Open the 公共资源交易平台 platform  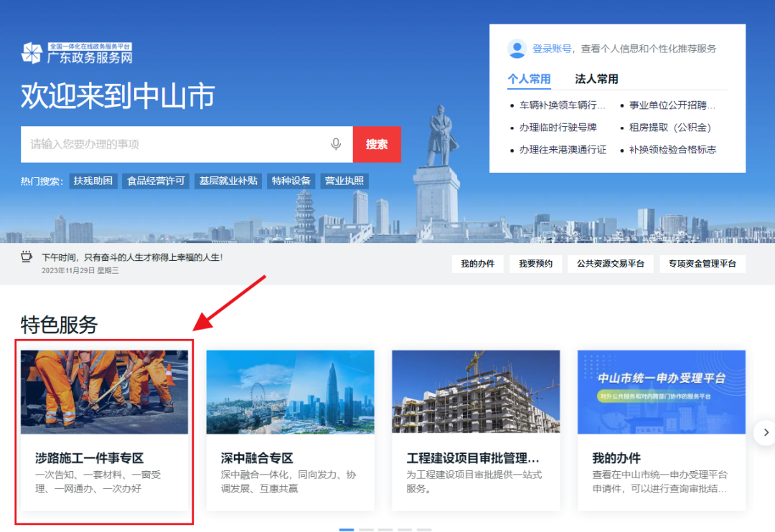click(611, 264)
